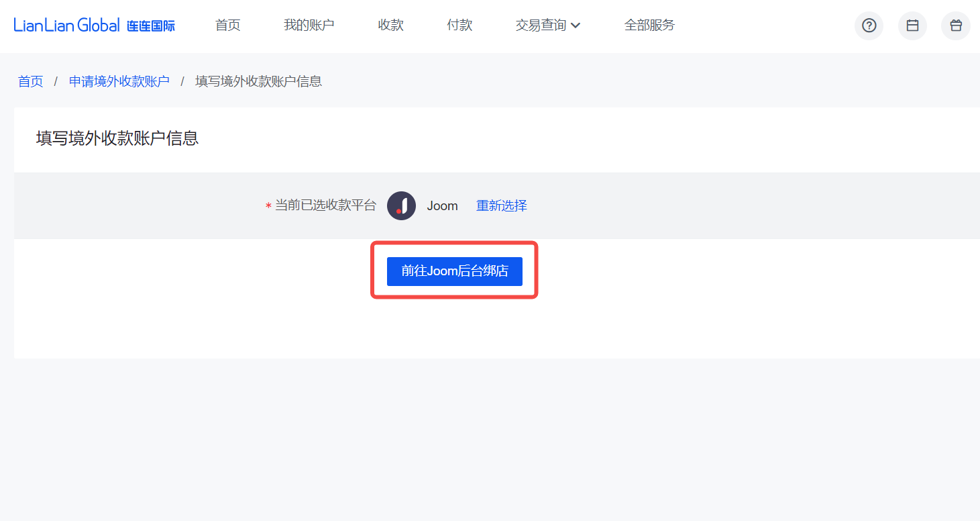Screen dimensions: 980x523
Task: Select 付款 in the top menu
Action: (460, 26)
